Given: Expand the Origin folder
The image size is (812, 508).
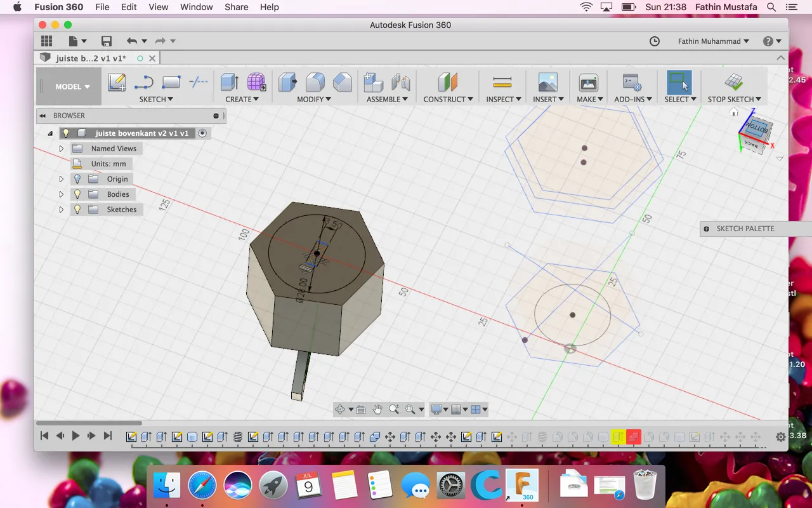Looking at the screenshot, I should point(62,179).
